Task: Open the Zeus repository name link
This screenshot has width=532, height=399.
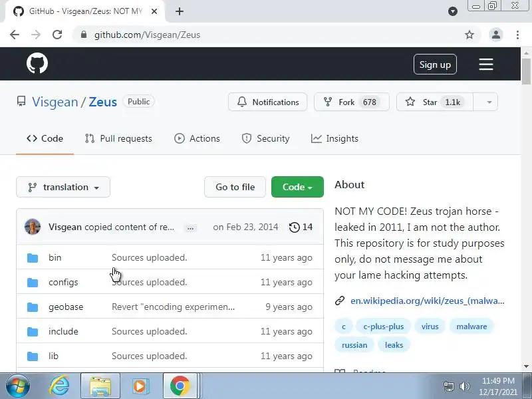Action: pyautogui.click(x=103, y=102)
